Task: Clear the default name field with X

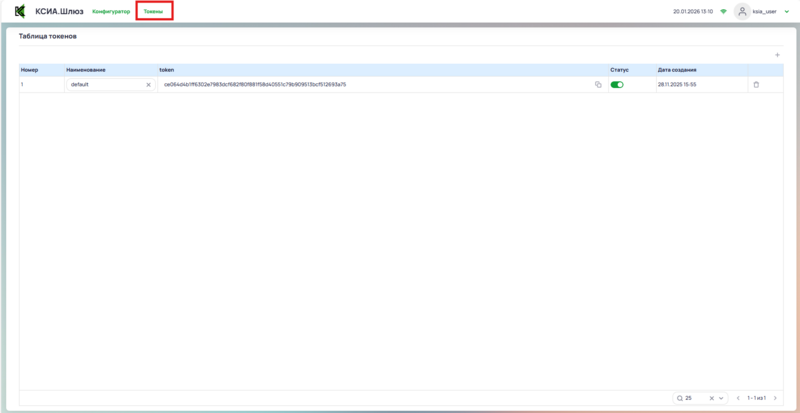Action: [x=148, y=85]
